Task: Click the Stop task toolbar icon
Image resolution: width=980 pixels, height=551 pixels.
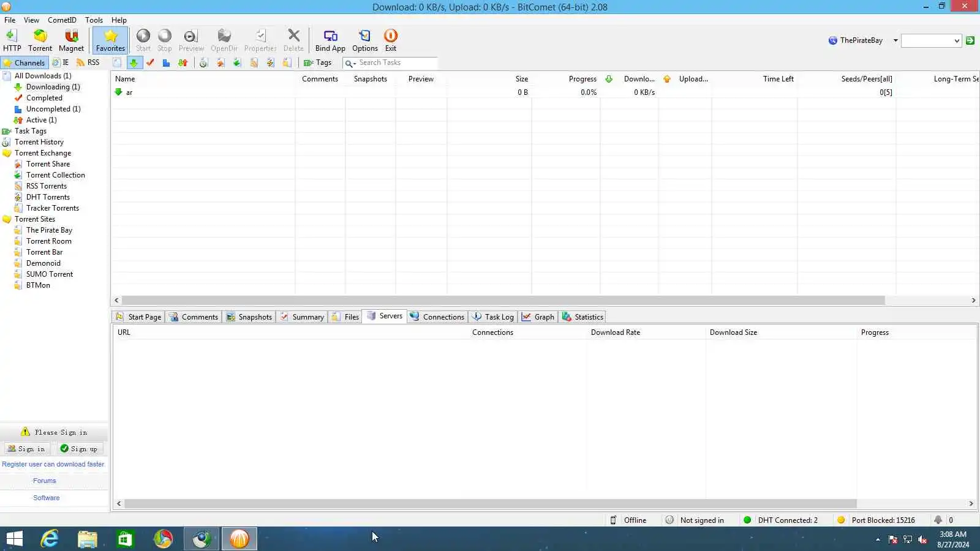Action: tap(165, 40)
